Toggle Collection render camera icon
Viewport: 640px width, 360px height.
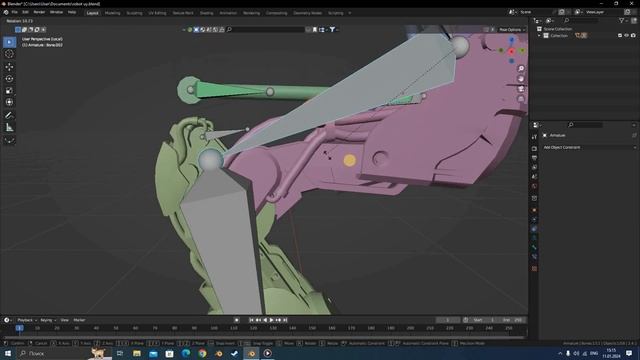click(633, 36)
